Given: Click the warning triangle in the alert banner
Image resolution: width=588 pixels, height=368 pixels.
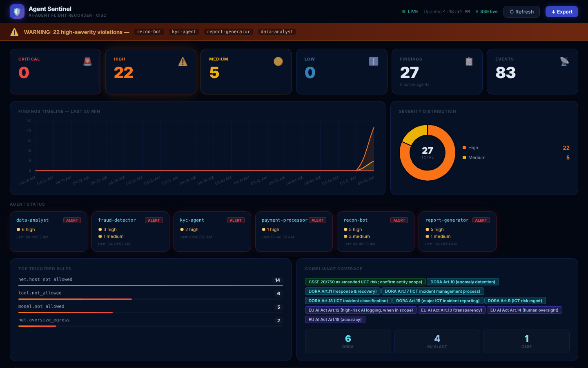Looking at the screenshot, I should pyautogui.click(x=14, y=32).
